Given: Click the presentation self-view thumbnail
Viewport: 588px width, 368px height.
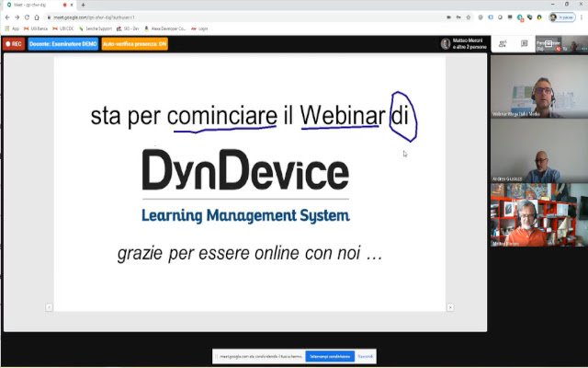Looking at the screenshot, I should click(x=548, y=44).
